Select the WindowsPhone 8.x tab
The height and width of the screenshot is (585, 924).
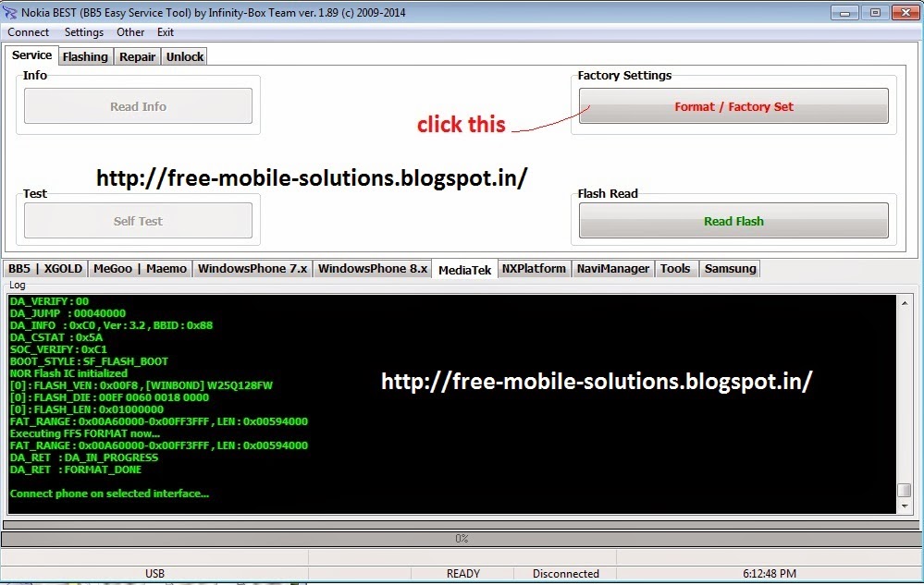[373, 268]
